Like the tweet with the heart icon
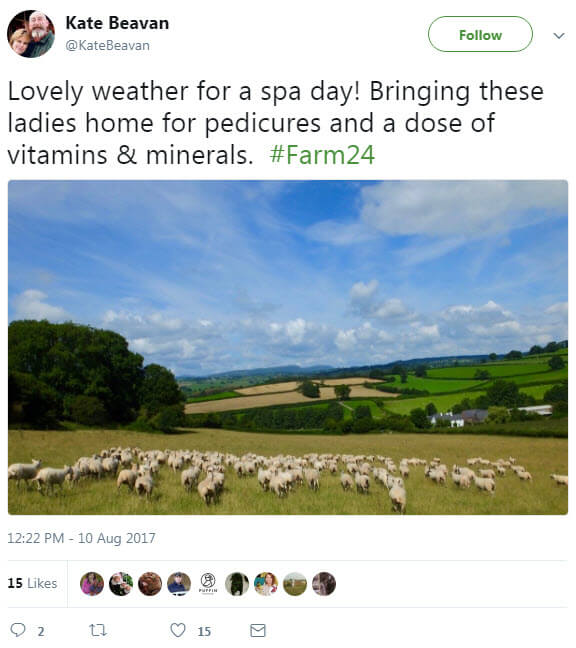 point(178,630)
